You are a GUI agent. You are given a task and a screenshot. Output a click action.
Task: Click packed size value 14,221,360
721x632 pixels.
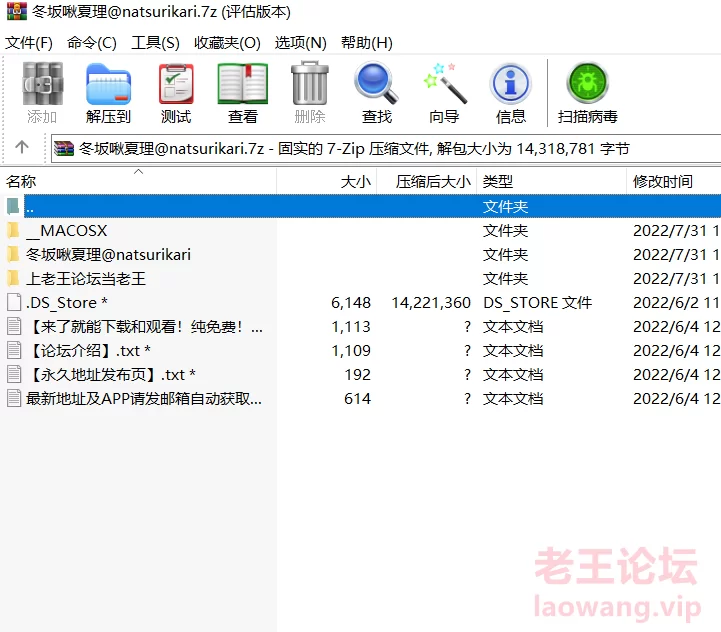(x=431, y=302)
